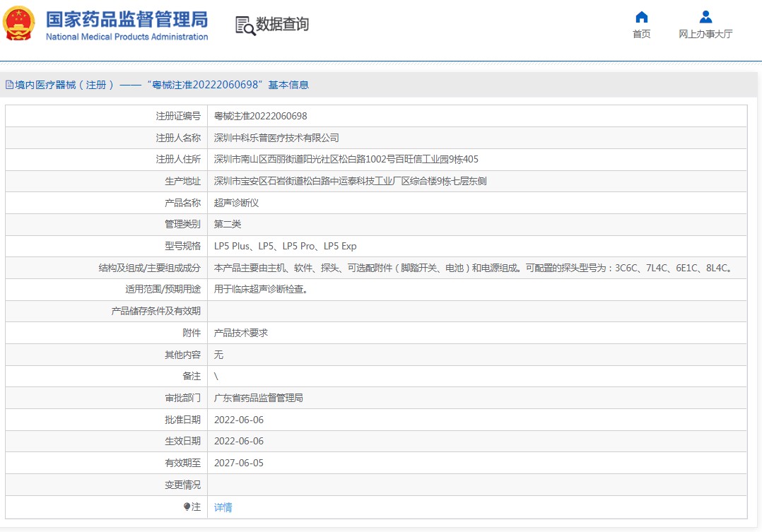The height and width of the screenshot is (532, 762).
Task: Click the NMPA national emblem logo
Action: pos(20,22)
